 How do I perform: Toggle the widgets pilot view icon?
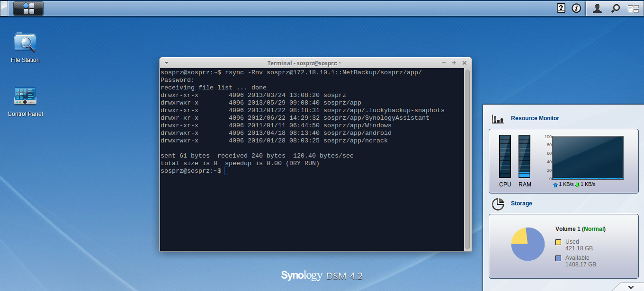(x=633, y=8)
